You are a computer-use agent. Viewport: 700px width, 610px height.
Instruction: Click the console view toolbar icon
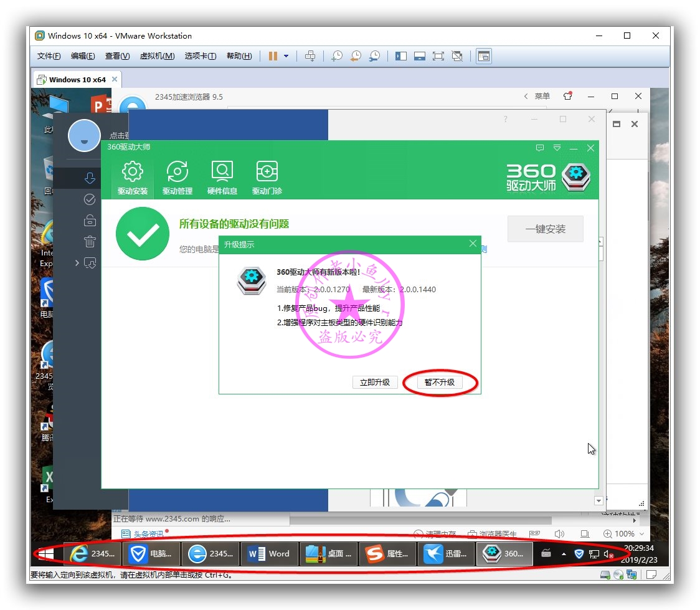(484, 56)
